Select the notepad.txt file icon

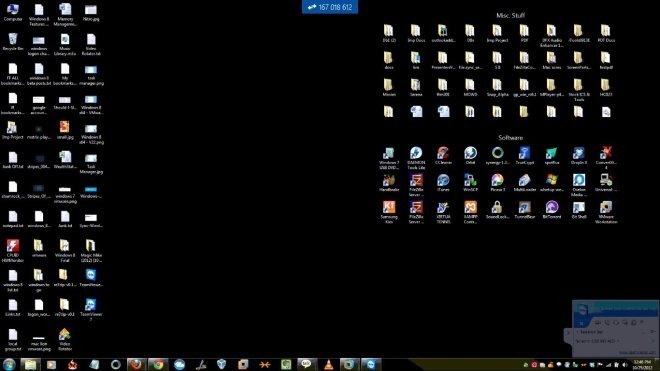13,219
